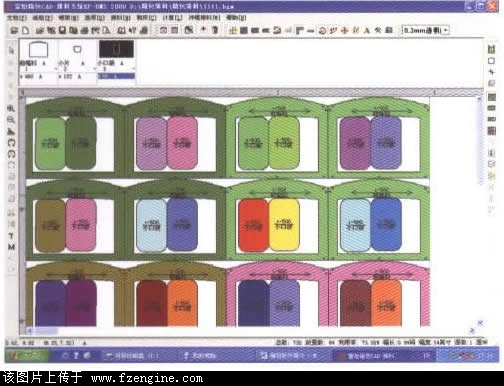
Task: Click the floppy disk save icon
Action: pos(62,30)
